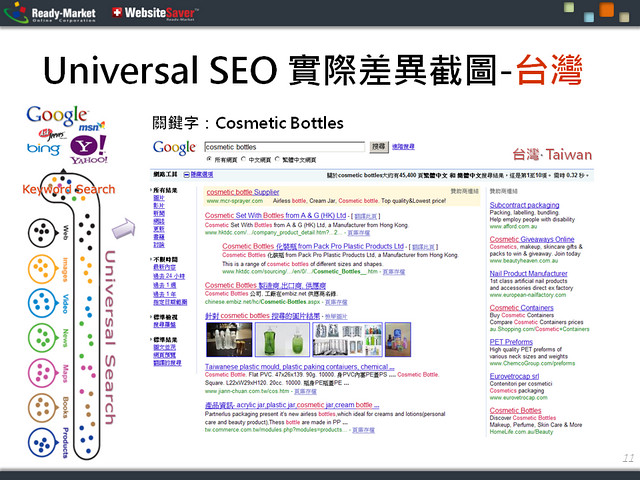Click the 搜尋 search button
The height and width of the screenshot is (480, 640).
click(379, 147)
